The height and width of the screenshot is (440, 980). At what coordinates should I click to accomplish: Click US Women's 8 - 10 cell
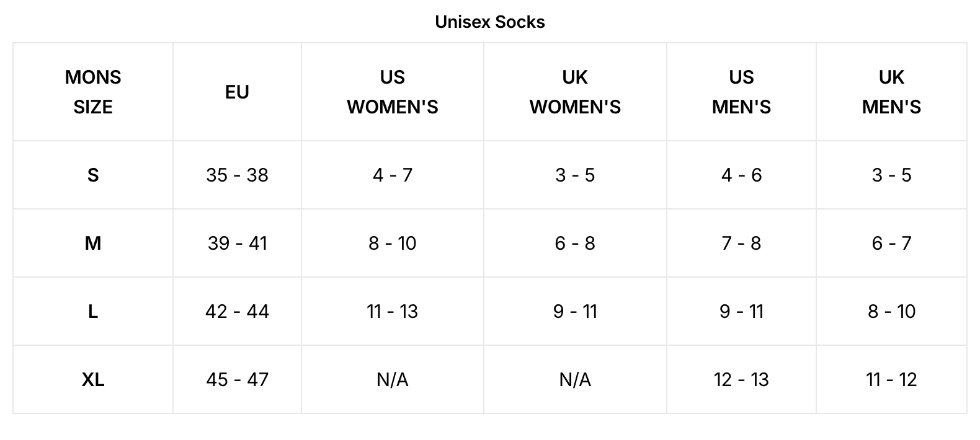point(392,243)
